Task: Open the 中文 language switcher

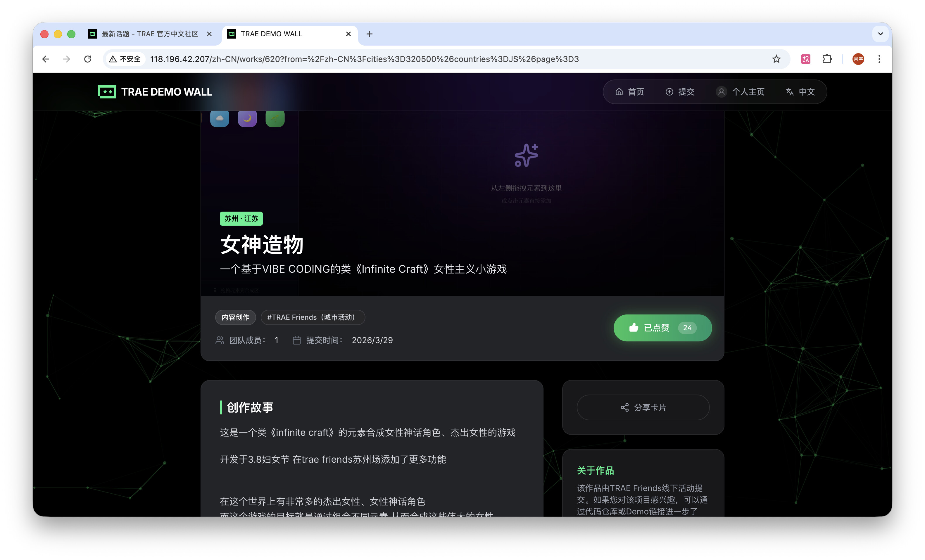Action: click(x=800, y=91)
